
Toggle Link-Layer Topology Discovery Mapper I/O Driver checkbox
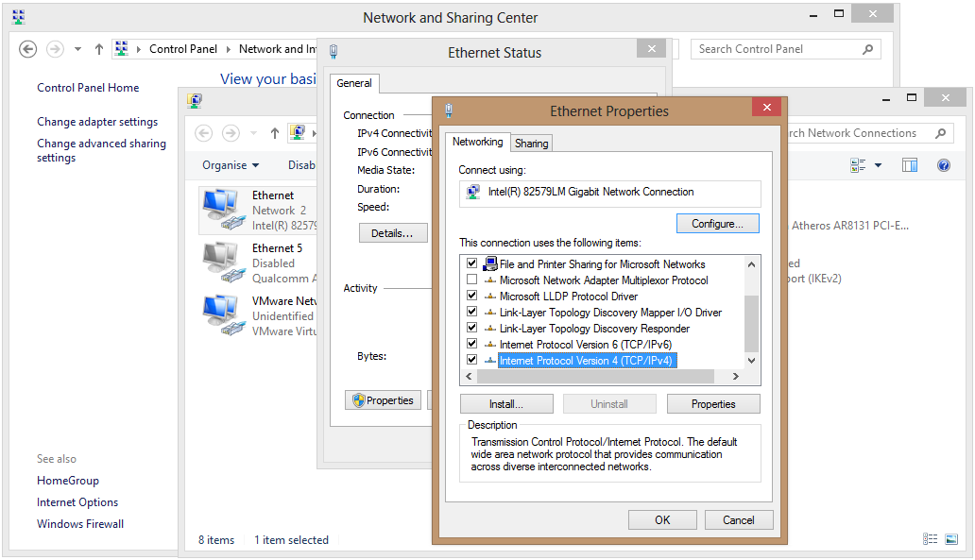(x=472, y=312)
